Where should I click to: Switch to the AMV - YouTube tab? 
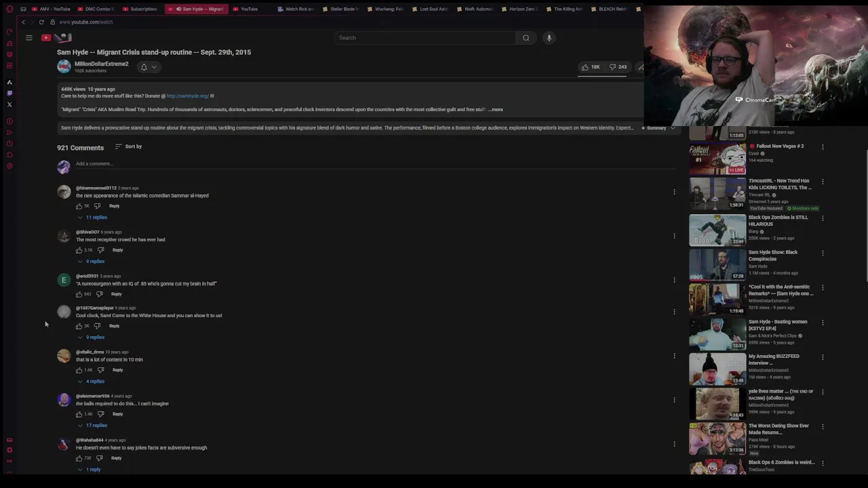(x=51, y=9)
